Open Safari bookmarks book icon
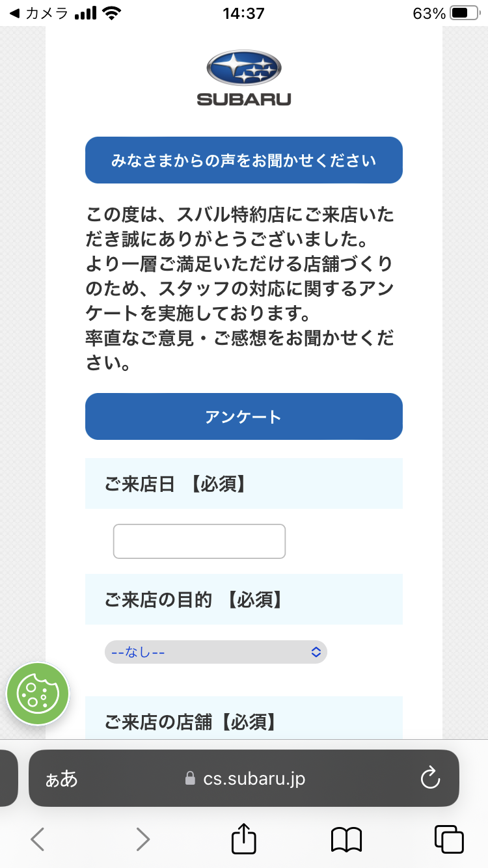488x868 pixels. (346, 839)
